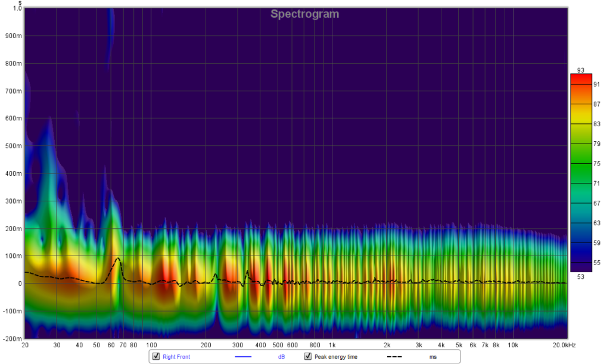
Task: Click the 500m time axis label
Action: [x=14, y=146]
